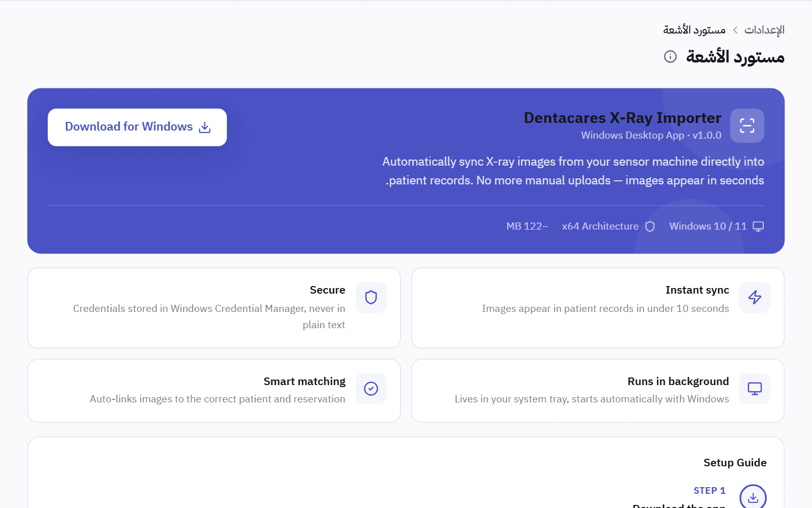The width and height of the screenshot is (812, 508).
Task: Select the مستورد الأشعة breadcrumb item
Action: pyautogui.click(x=694, y=30)
